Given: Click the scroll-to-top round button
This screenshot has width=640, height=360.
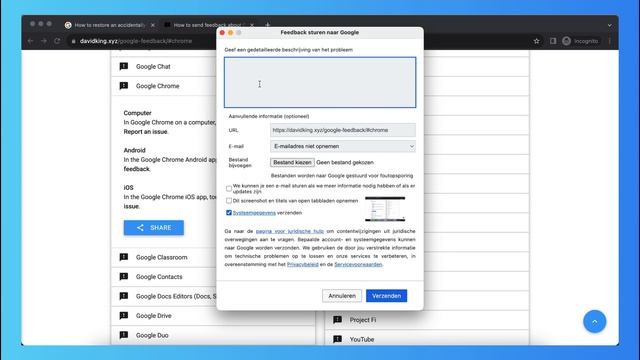Looking at the screenshot, I should pos(595,322).
